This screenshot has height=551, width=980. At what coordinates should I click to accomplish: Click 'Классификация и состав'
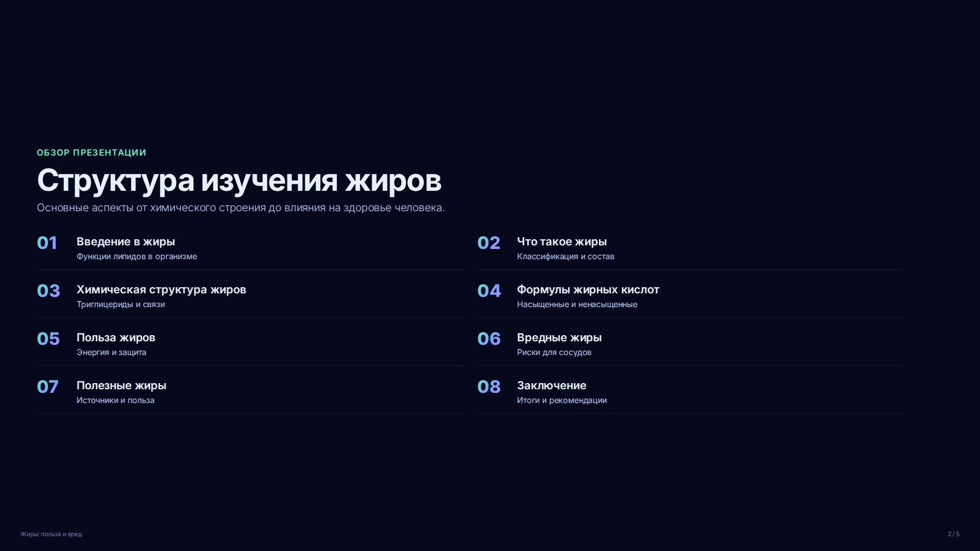(566, 256)
